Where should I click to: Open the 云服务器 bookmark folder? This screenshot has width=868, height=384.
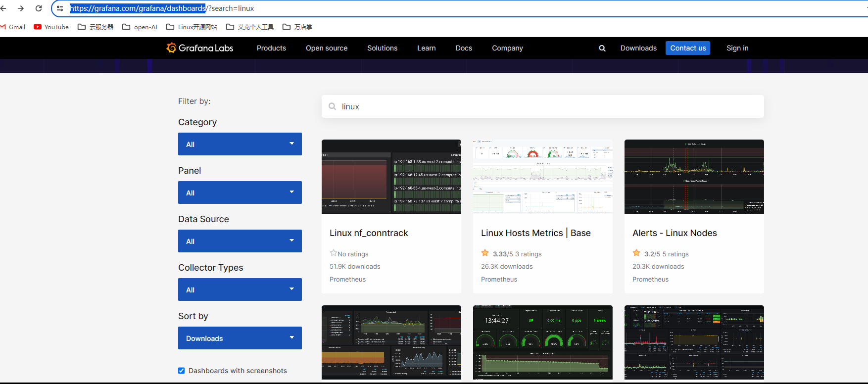point(96,27)
